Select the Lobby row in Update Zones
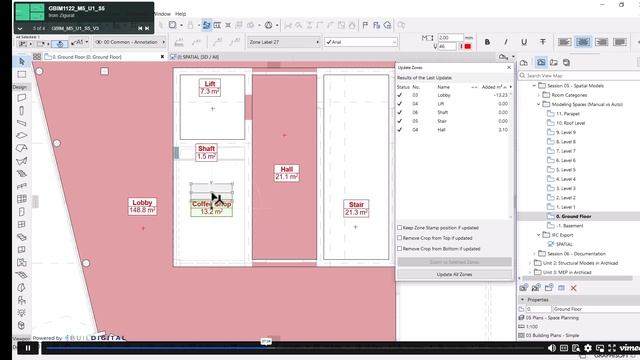 [453, 95]
